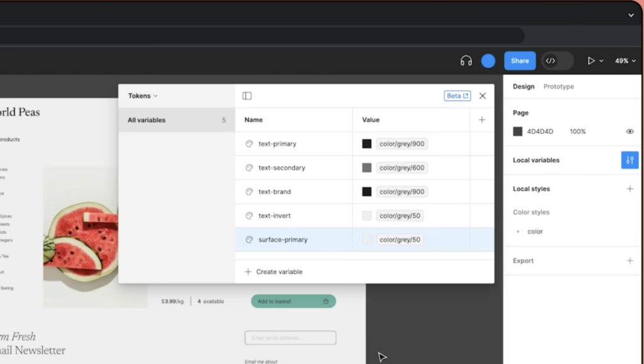The width and height of the screenshot is (644, 364).
Task: Open the Tokens collection dropdown
Action: click(x=143, y=96)
